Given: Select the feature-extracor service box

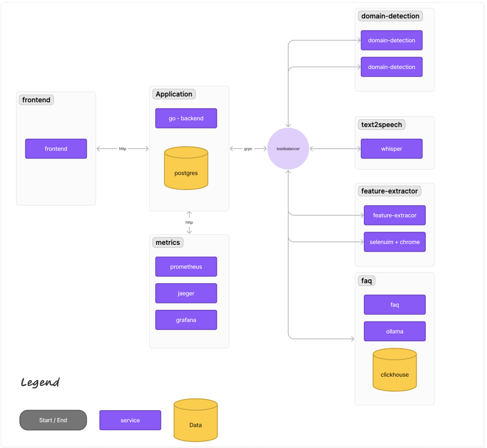Looking at the screenshot, I should pyautogui.click(x=395, y=215).
